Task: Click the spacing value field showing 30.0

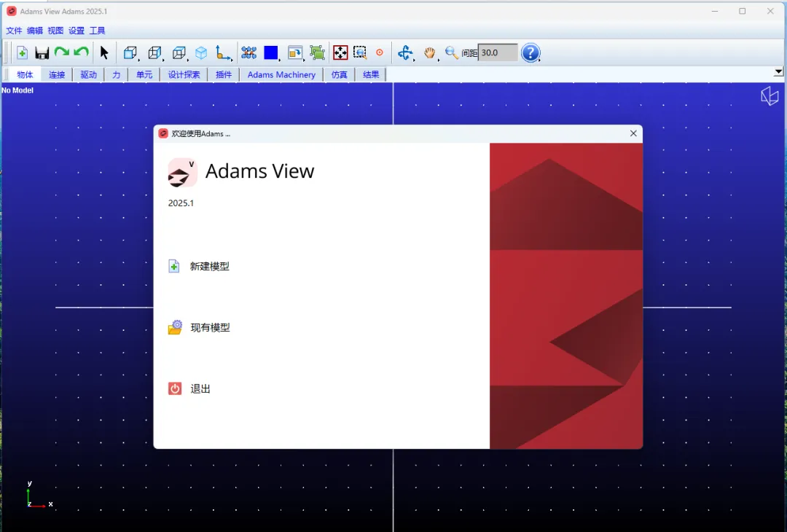Action: point(498,52)
